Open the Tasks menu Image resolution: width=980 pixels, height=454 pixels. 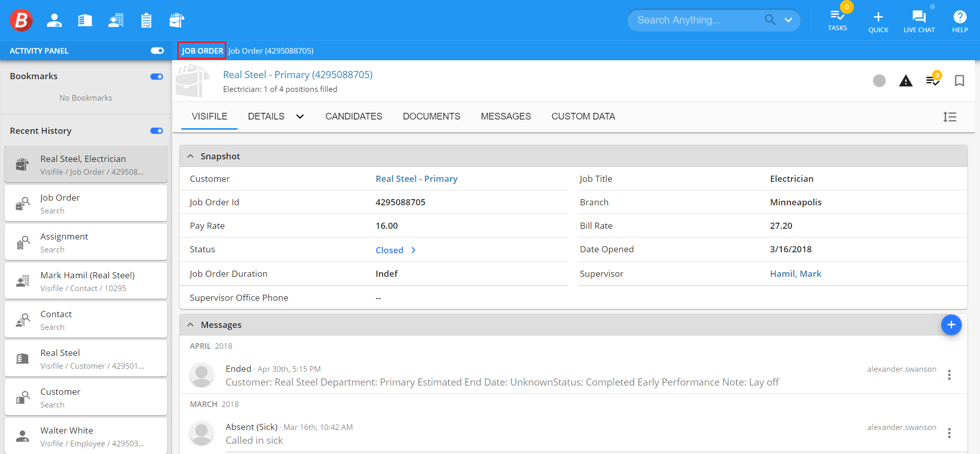(x=837, y=20)
